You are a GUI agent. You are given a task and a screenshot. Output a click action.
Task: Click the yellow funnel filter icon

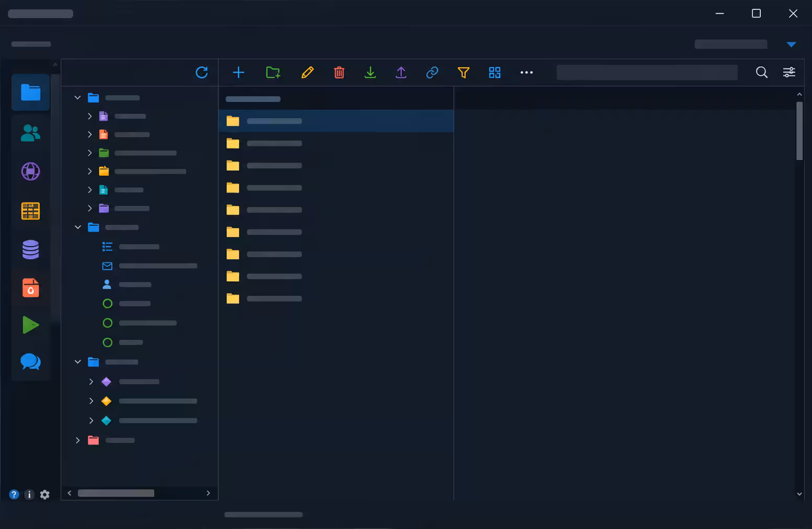tap(463, 72)
